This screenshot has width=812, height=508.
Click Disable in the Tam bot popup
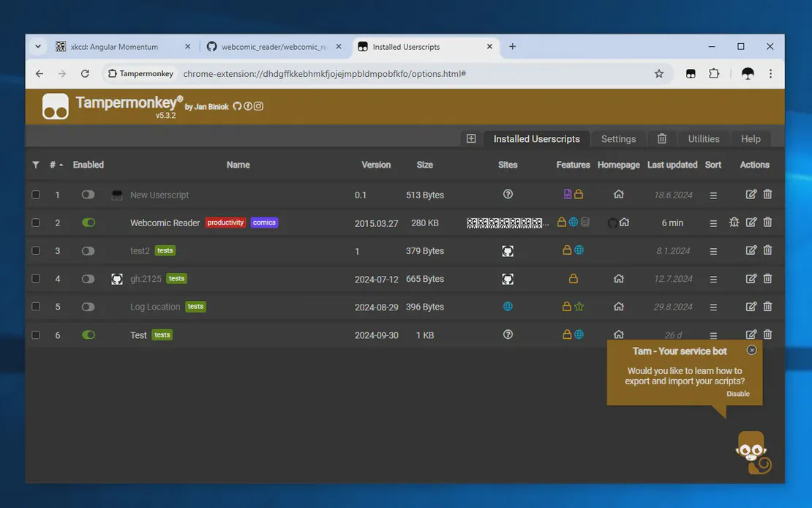click(x=737, y=394)
